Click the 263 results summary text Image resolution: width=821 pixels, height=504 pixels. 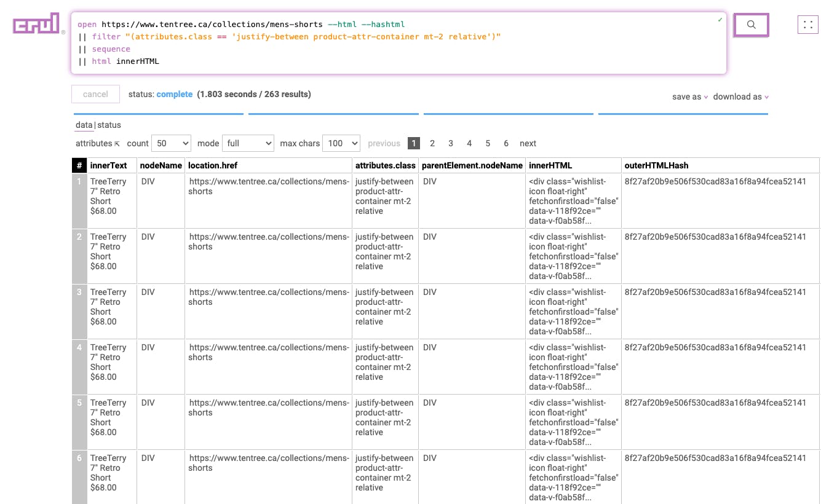click(254, 94)
